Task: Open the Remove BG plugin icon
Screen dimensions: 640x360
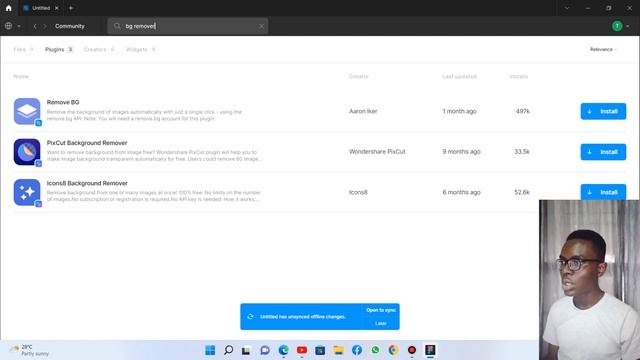Action: point(27,111)
